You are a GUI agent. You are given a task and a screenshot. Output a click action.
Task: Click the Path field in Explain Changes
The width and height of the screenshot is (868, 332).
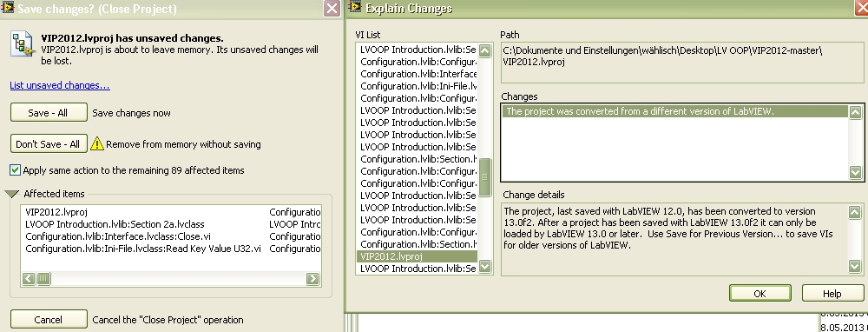tap(682, 62)
